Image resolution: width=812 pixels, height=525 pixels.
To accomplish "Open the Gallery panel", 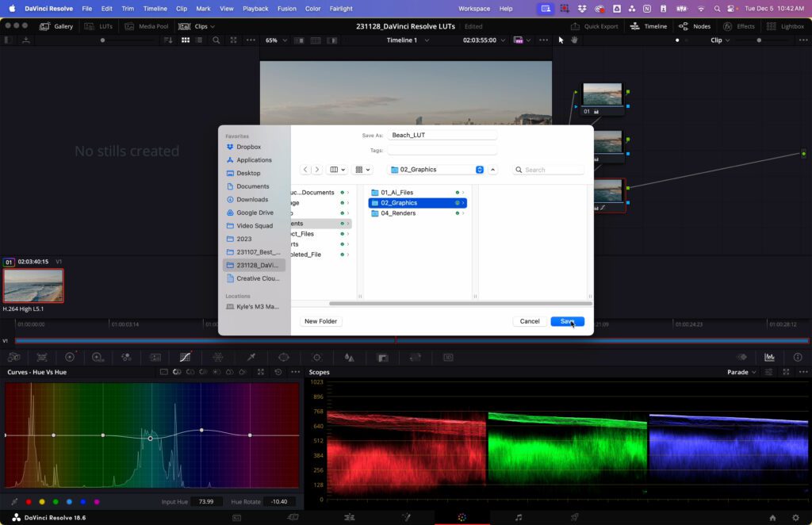I will point(56,26).
